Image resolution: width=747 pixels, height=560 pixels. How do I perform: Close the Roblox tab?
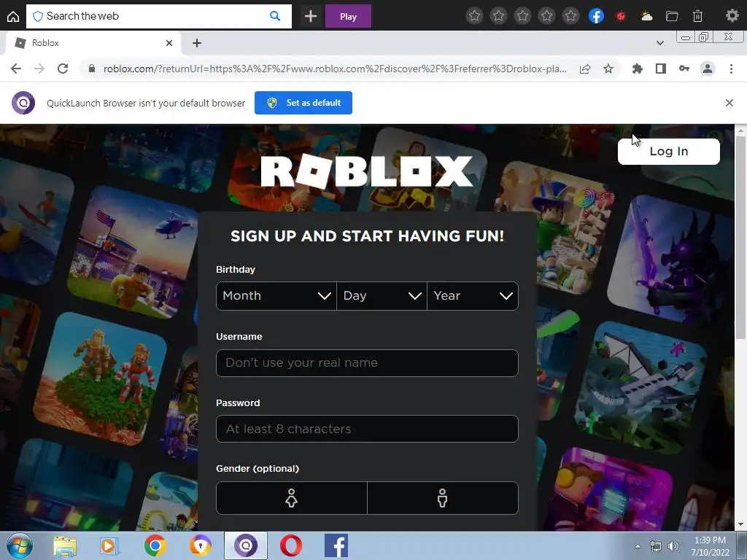coord(169,43)
